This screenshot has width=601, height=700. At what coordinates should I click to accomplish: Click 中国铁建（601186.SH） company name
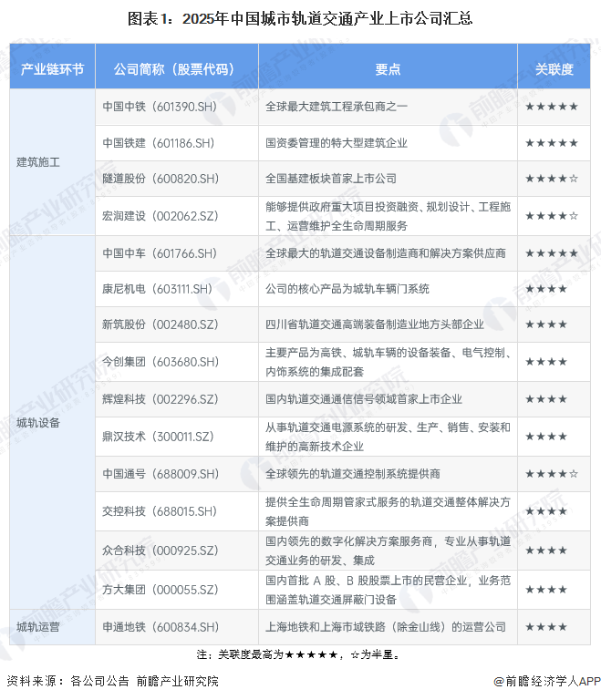pyautogui.click(x=159, y=143)
